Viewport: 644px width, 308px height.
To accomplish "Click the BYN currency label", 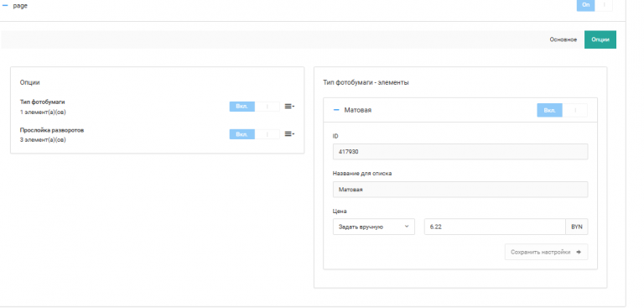I will 577,227.
